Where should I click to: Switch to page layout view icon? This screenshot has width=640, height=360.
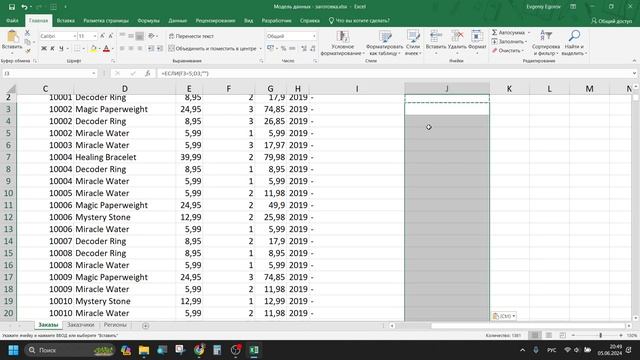[549, 336]
